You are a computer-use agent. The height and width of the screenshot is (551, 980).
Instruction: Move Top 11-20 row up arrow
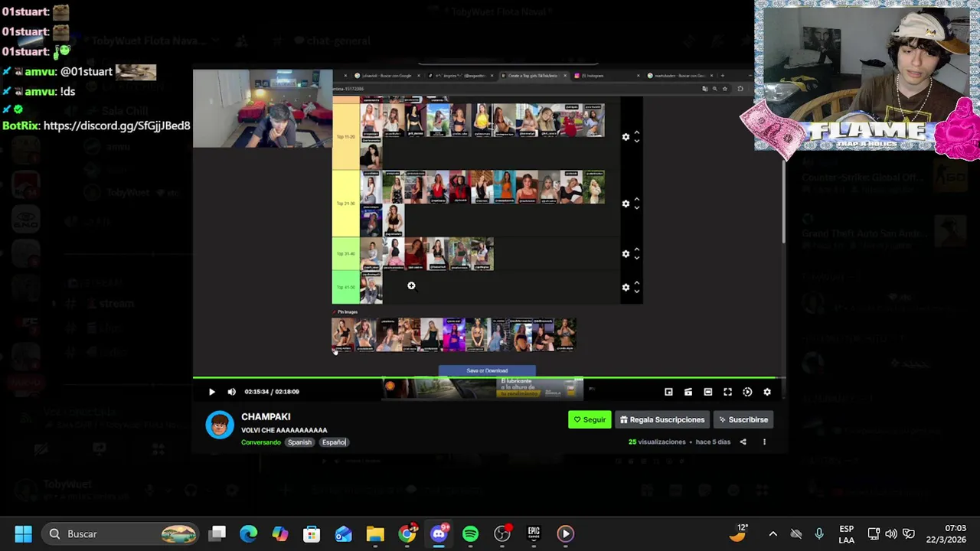pyautogui.click(x=636, y=133)
